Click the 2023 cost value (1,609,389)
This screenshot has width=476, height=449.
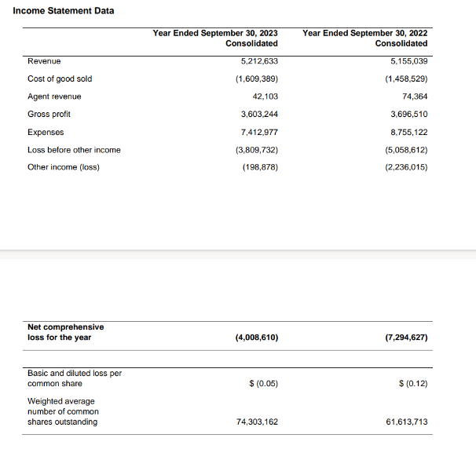256,78
